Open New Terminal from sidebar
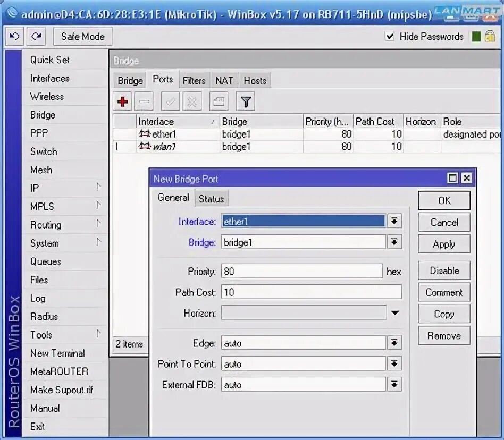This screenshot has width=504, height=440. 57,353
